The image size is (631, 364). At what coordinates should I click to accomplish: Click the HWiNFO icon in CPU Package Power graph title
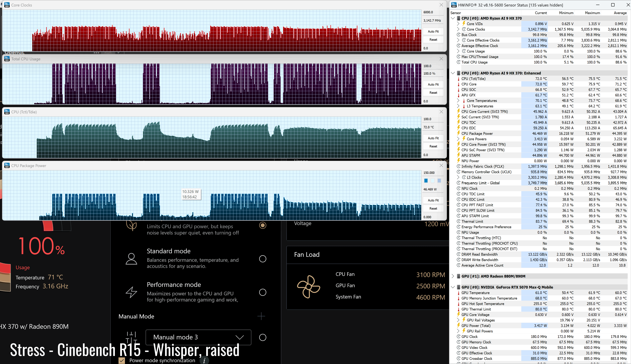(x=7, y=166)
